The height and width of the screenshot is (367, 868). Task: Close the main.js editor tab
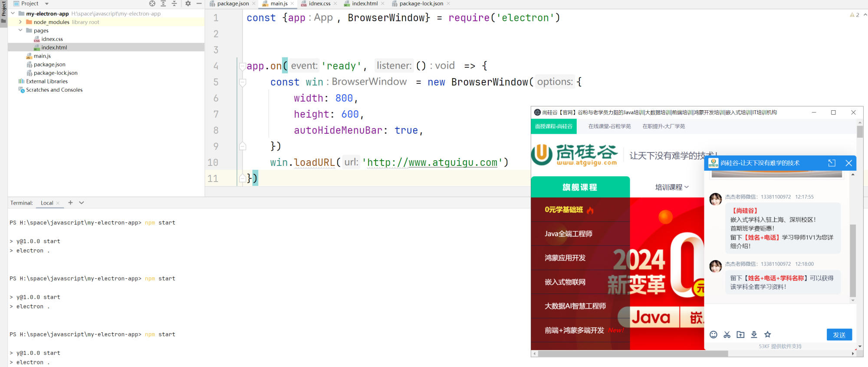[292, 3]
